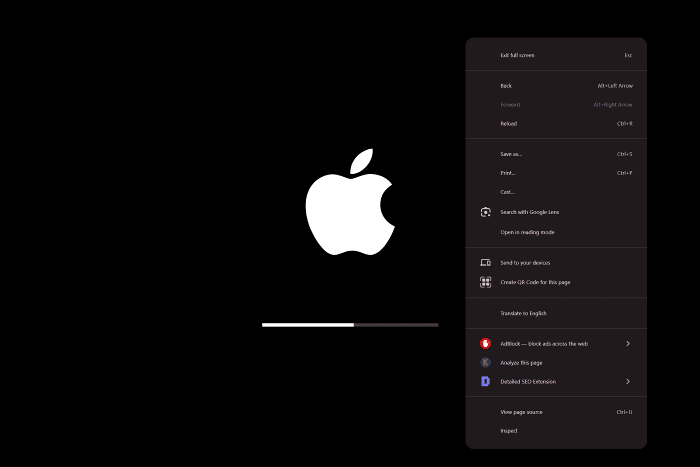Select Reload from the context menu

point(508,124)
